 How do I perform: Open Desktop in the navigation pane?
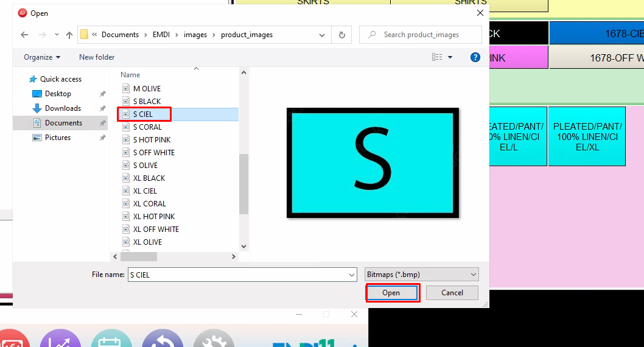pos(58,94)
